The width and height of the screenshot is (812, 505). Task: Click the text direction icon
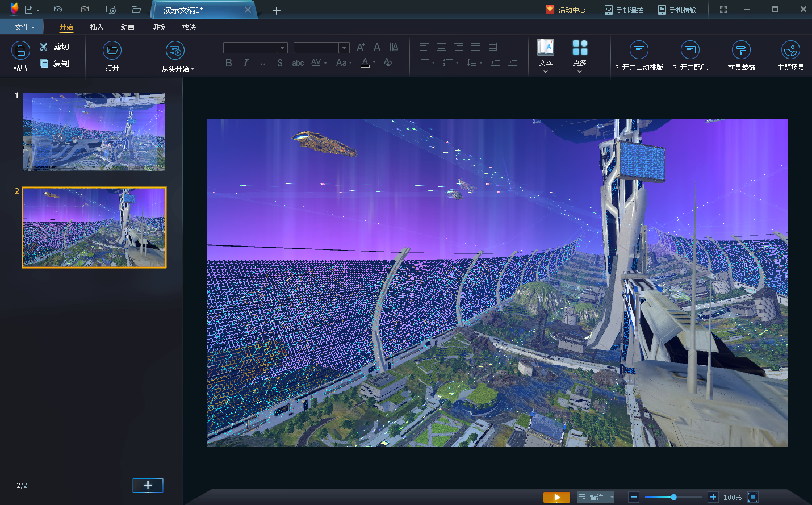click(394, 47)
